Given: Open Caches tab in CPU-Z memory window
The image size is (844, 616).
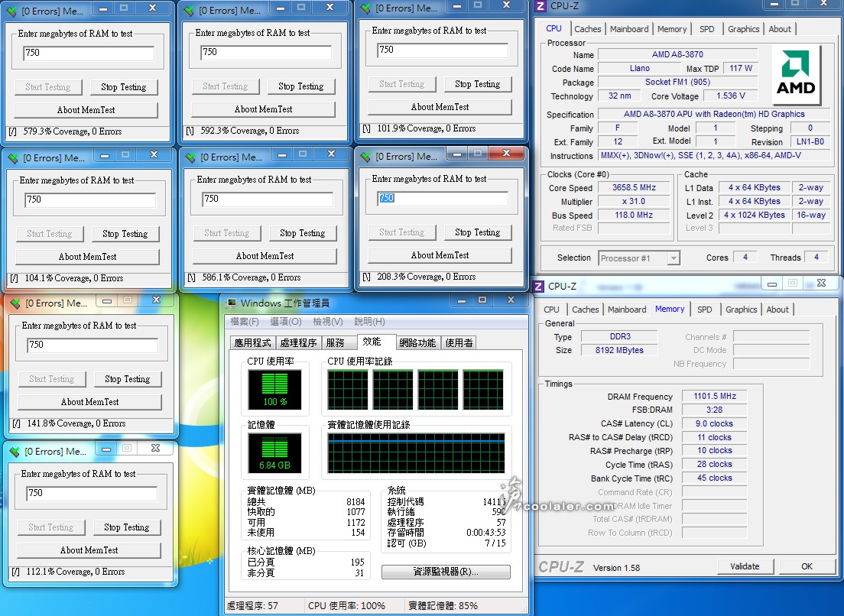Looking at the screenshot, I should pyautogui.click(x=585, y=310).
